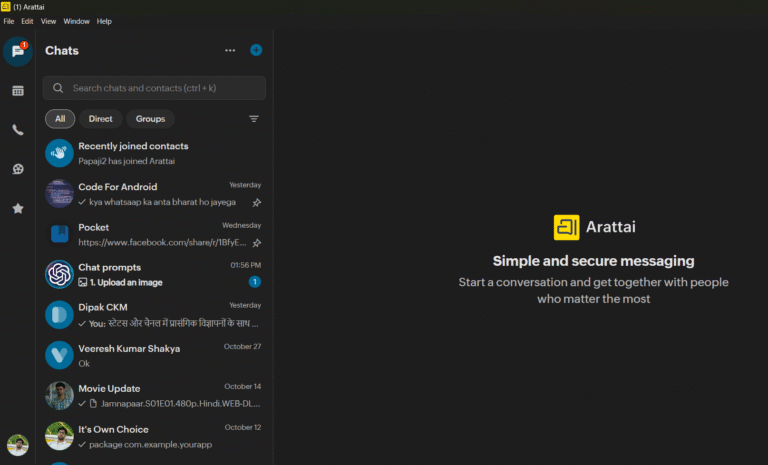Open the File menu
Screen dimensions: 768x465
9,21
